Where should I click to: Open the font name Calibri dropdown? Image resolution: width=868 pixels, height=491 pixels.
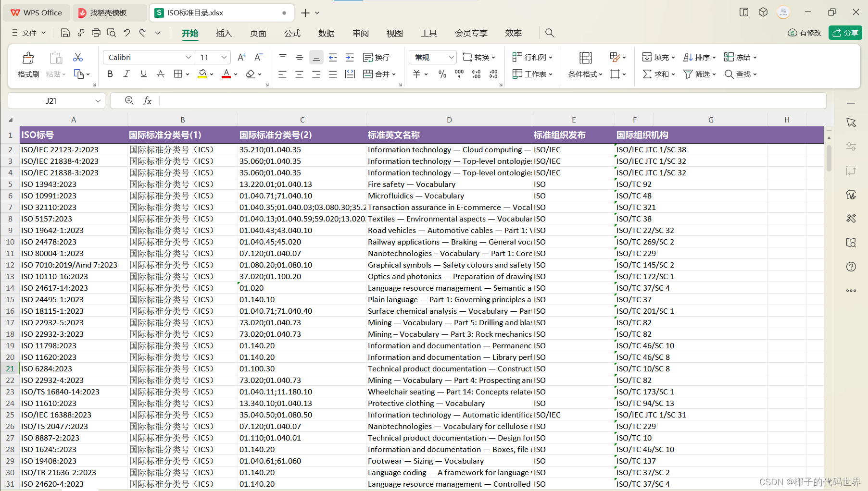[x=188, y=57]
